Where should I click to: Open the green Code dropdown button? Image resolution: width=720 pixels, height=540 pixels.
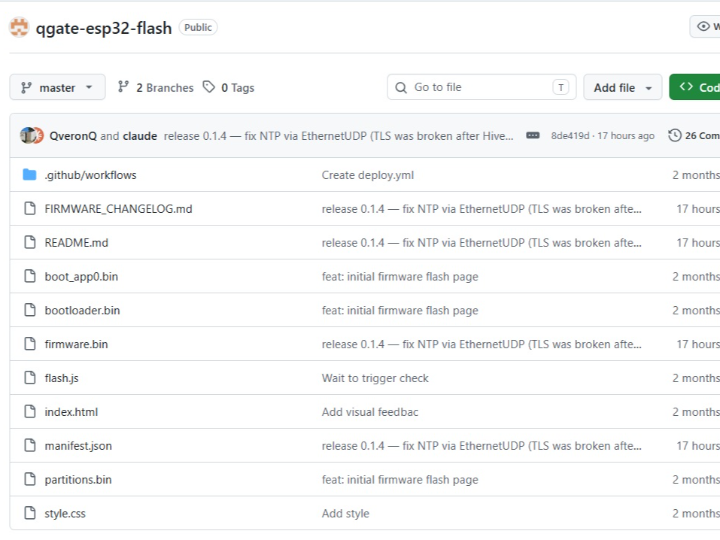pos(696,88)
